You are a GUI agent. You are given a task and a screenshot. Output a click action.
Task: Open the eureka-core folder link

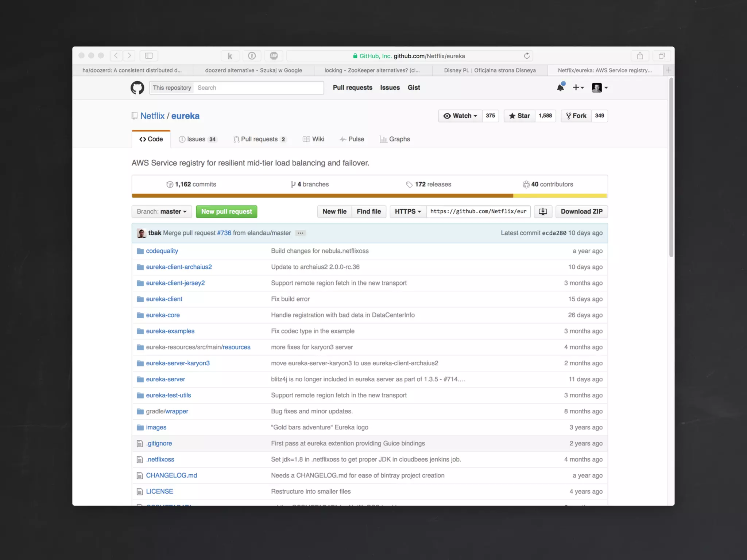pyautogui.click(x=163, y=315)
